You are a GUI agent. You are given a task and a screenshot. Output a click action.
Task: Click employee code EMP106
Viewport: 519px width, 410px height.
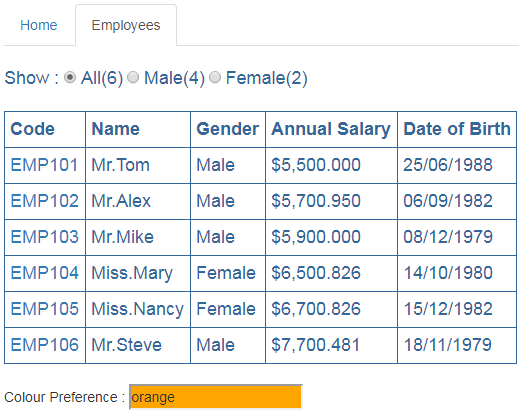pos(45,345)
